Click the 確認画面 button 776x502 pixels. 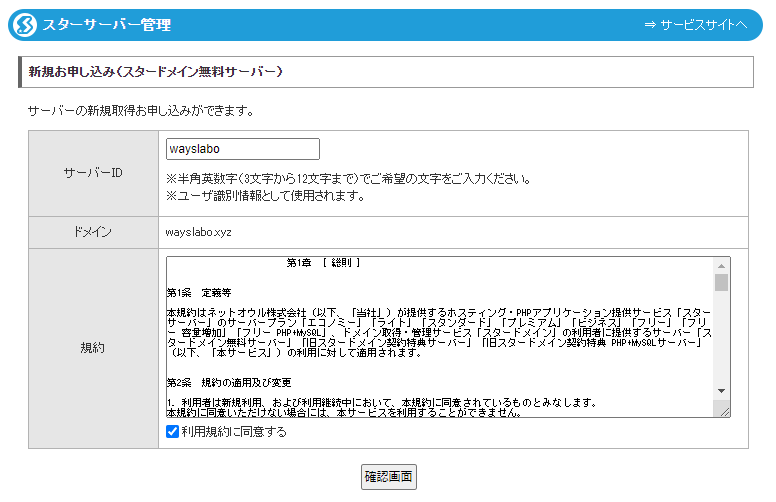(388, 477)
